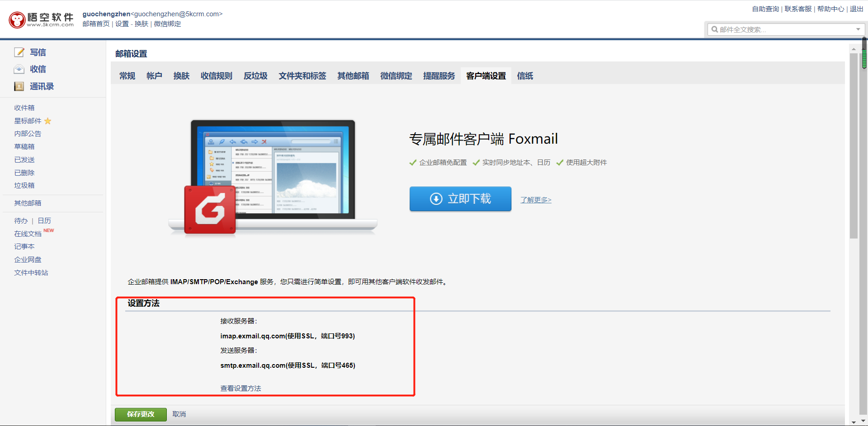Open the 帐户 settings tab

point(154,76)
